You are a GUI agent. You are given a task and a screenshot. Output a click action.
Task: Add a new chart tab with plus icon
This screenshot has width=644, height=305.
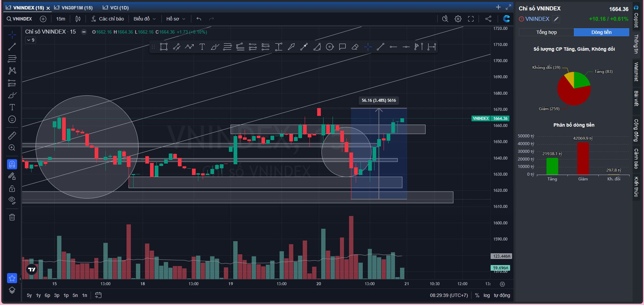click(498, 7)
